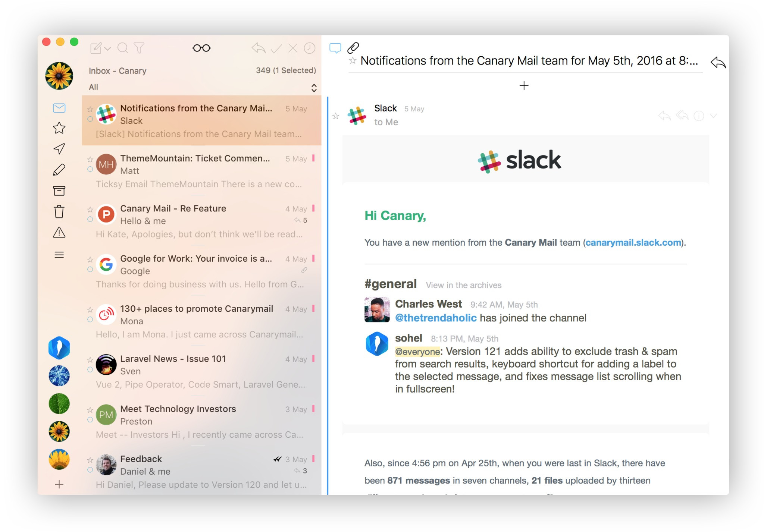
Task: Click the mark done checkmark icon
Action: [x=276, y=48]
